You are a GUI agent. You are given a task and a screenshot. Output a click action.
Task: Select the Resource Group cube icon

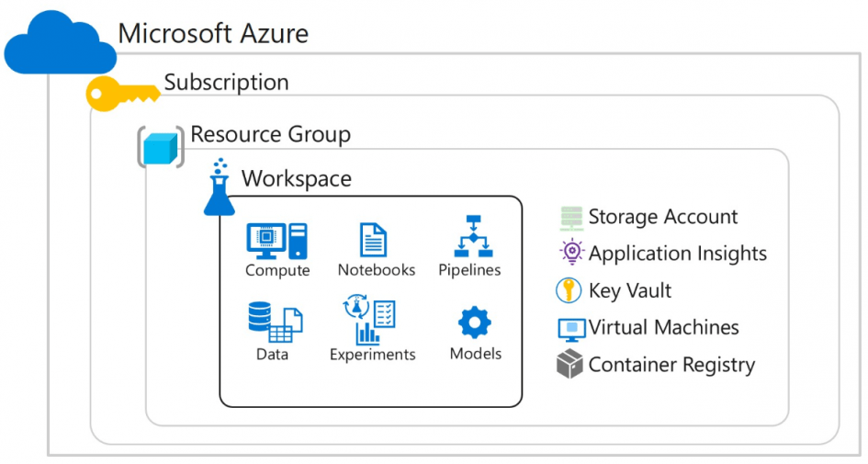pyautogui.click(x=160, y=148)
